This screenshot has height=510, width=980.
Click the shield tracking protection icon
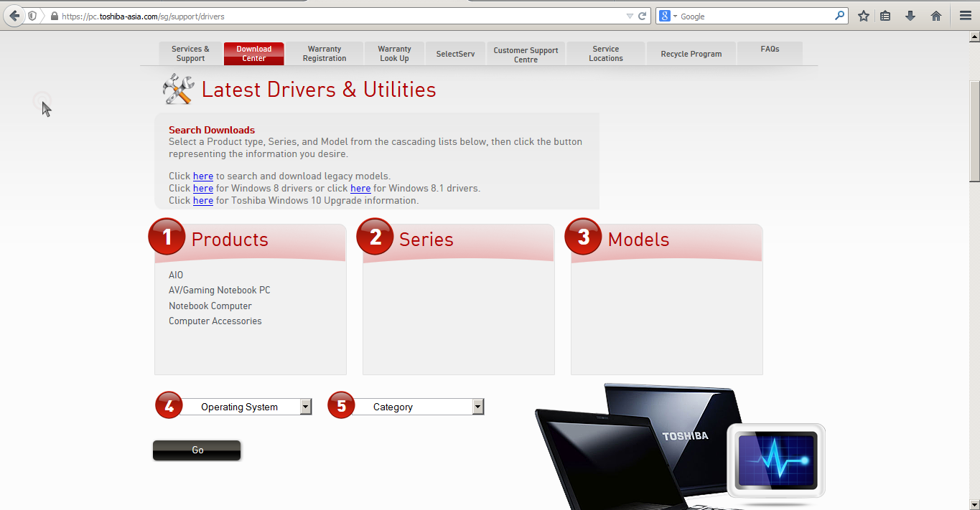pos(32,16)
